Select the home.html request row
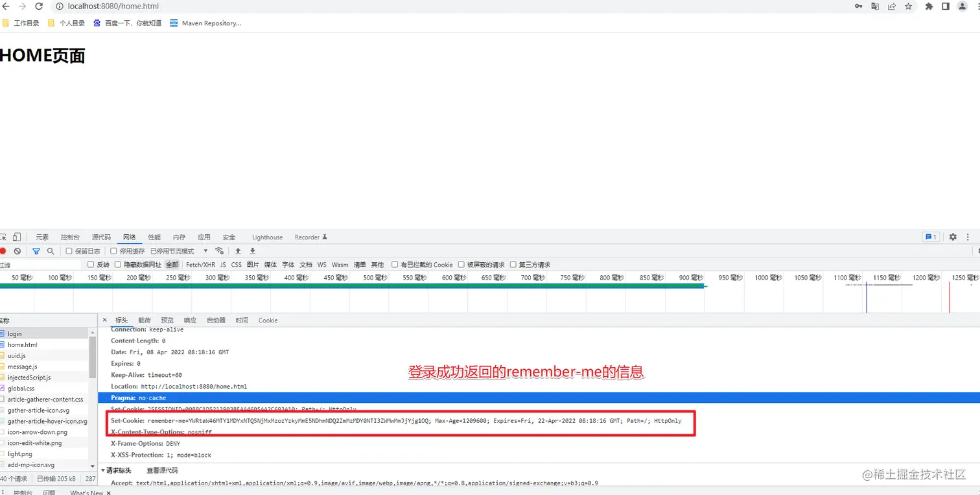This screenshot has width=980, height=495. [x=44, y=344]
